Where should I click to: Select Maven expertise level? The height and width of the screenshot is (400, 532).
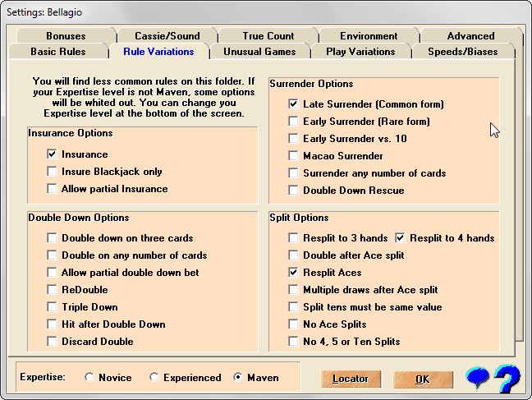(238, 377)
